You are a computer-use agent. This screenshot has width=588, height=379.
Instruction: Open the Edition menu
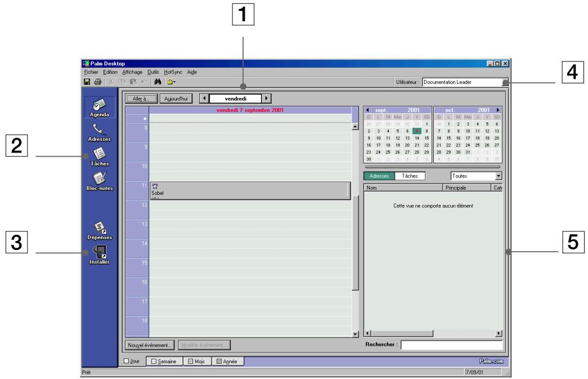click(110, 72)
